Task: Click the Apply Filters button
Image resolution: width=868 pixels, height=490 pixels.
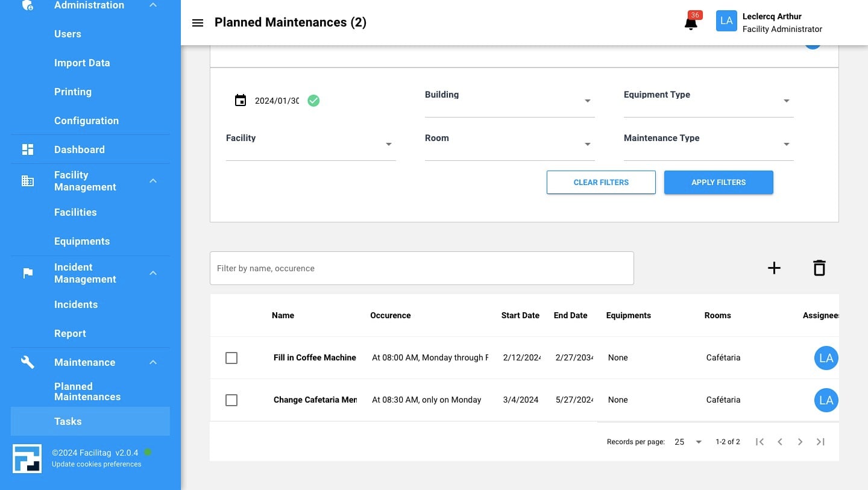Action: click(x=719, y=182)
